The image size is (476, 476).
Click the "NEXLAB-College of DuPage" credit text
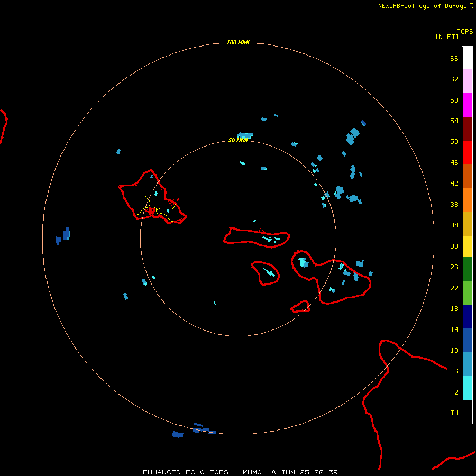[x=422, y=6]
